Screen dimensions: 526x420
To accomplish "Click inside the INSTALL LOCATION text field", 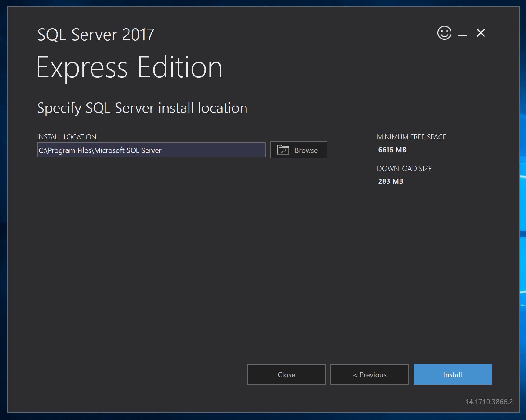I will point(151,150).
